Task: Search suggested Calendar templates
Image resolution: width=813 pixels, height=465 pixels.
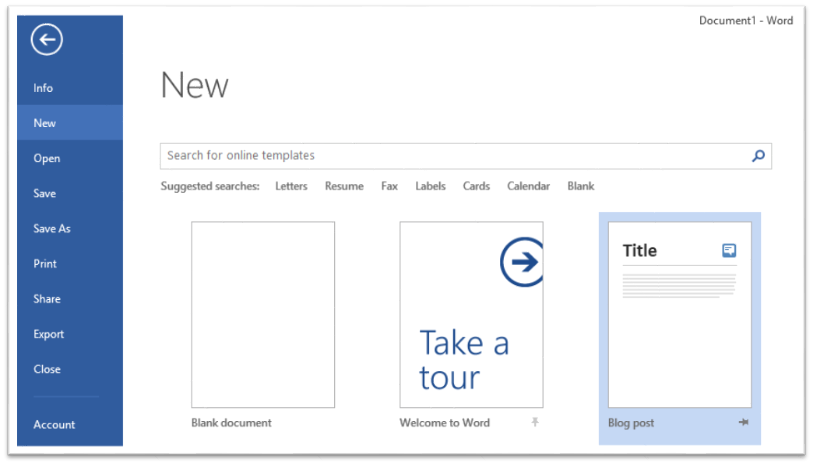Action: coord(528,186)
